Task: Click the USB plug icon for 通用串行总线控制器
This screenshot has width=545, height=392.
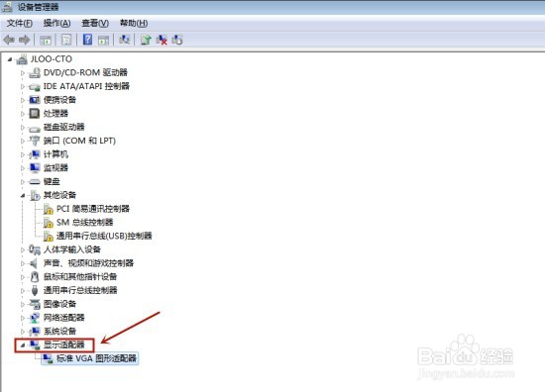Action: (x=35, y=290)
